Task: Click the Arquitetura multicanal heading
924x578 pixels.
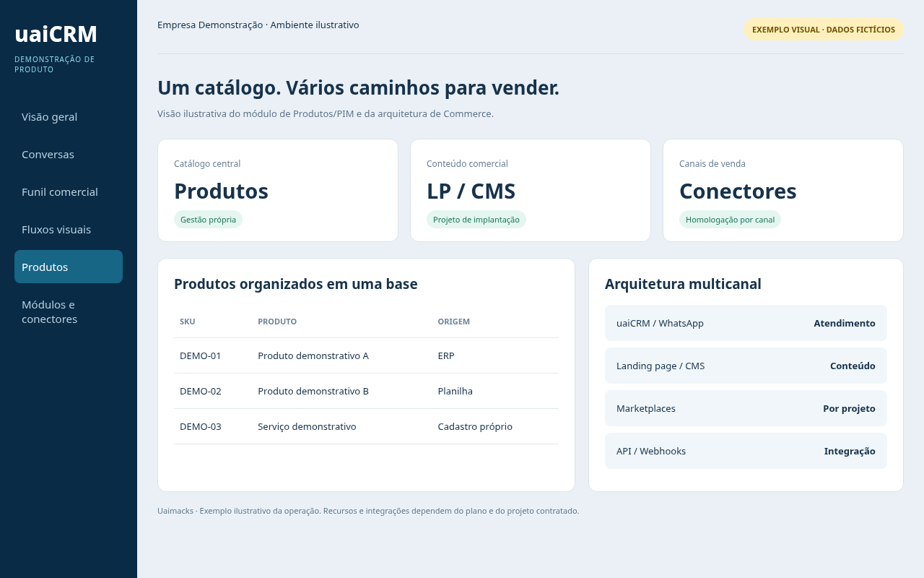Action: pyautogui.click(x=683, y=284)
